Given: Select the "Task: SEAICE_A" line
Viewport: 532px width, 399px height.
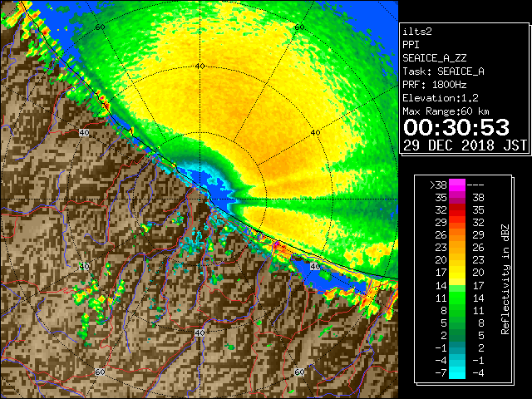Looking at the screenshot, I should (443, 71).
